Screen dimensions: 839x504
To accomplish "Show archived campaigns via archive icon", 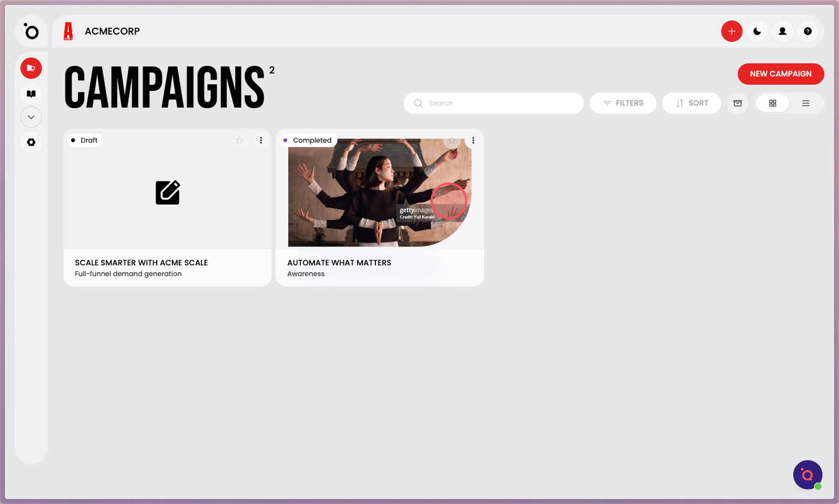I will 738,103.
